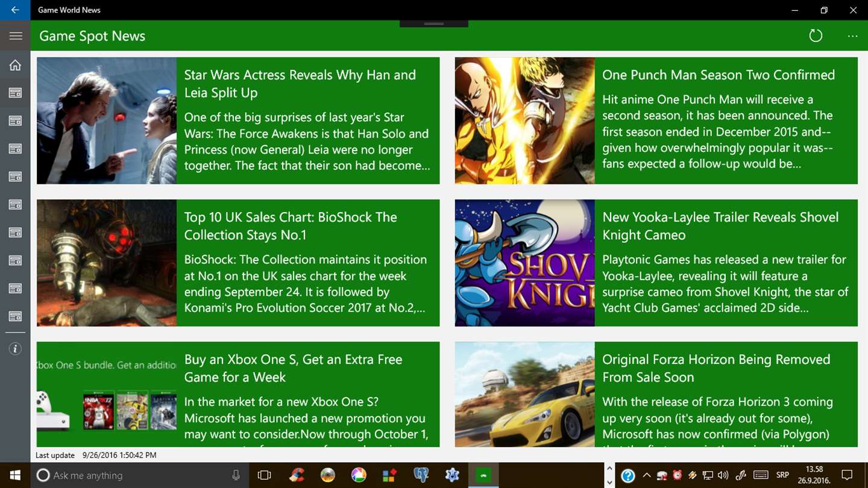Open 'Top 10 UK Sales Chart' headline
The width and height of the screenshot is (868, 488).
coord(291,226)
